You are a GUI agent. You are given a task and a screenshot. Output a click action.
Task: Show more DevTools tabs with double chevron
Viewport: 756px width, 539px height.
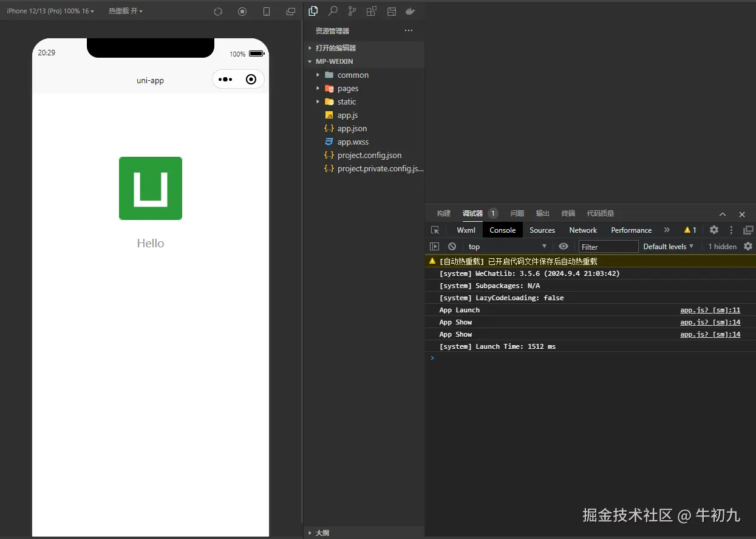coord(667,230)
